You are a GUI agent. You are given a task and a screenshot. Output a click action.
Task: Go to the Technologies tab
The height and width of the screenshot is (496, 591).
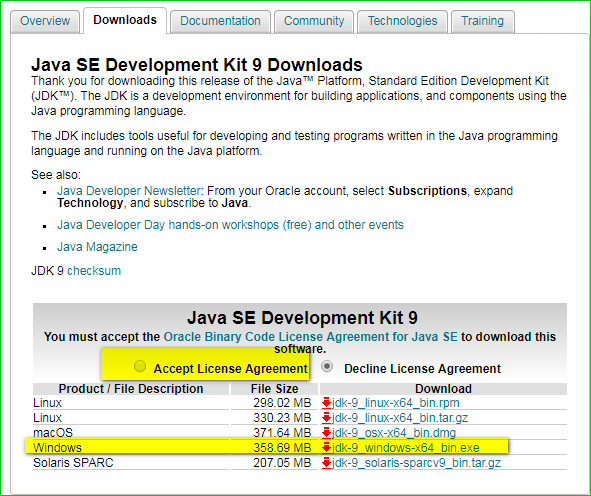[403, 21]
